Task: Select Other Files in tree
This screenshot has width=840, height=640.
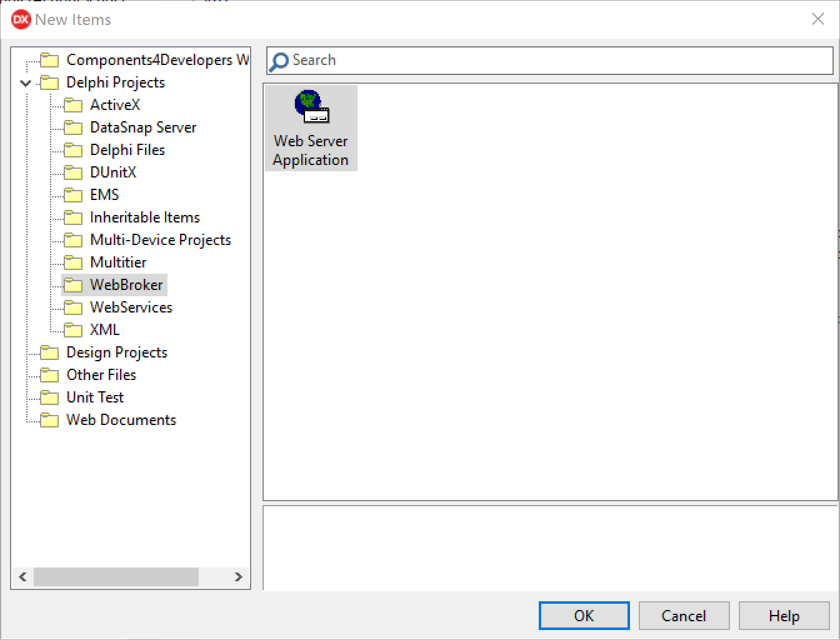Action: pyautogui.click(x=101, y=375)
